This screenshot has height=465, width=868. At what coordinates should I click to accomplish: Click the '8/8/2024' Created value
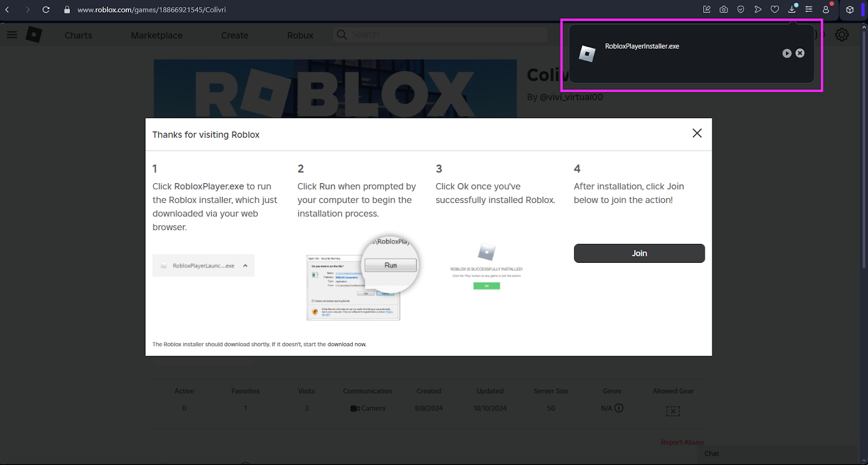click(429, 408)
